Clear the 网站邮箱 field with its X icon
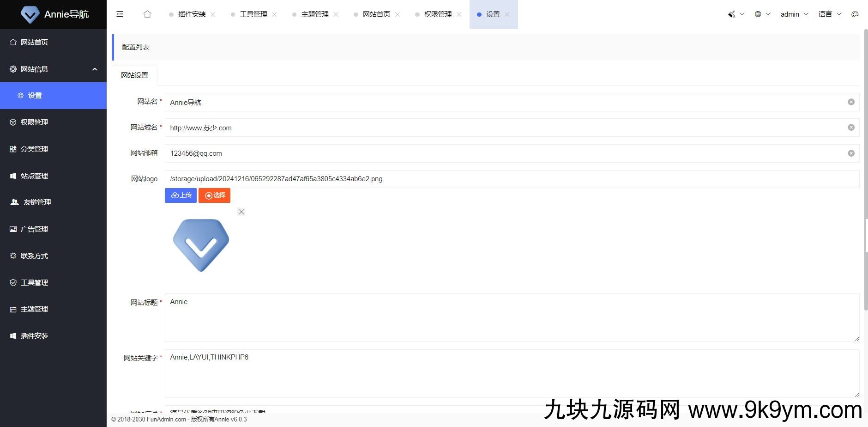The image size is (868, 427). click(851, 153)
